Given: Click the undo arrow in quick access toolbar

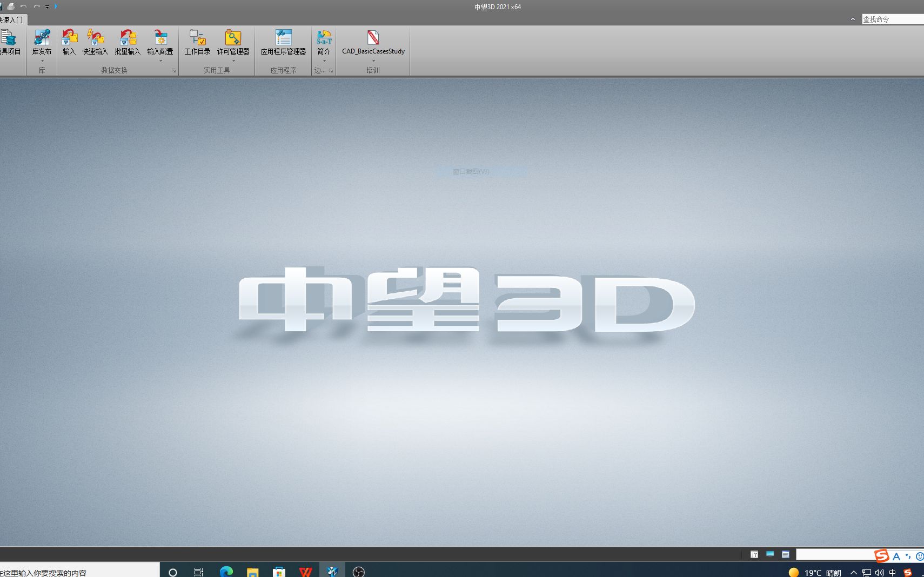Looking at the screenshot, I should pos(23,6).
